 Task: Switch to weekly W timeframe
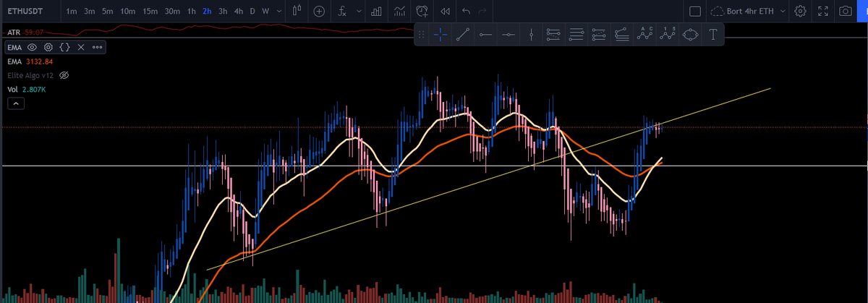coord(265,11)
